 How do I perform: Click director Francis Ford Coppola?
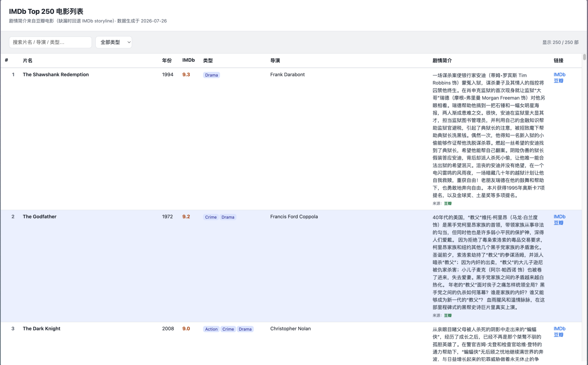pos(294,217)
